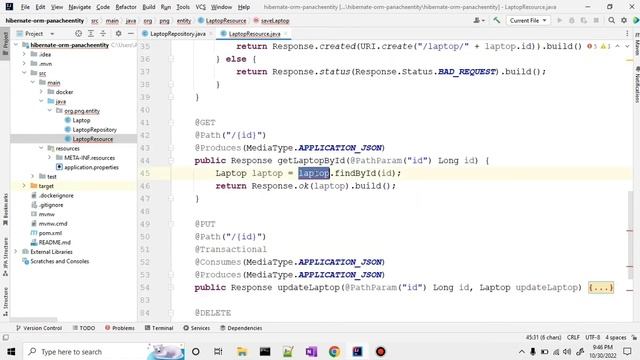The height and width of the screenshot is (360, 640).
Task: Expand the test folder
Action: click(x=33, y=176)
